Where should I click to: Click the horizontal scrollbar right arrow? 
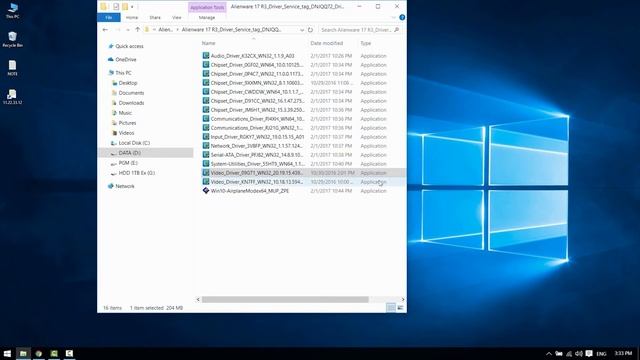click(x=402, y=300)
